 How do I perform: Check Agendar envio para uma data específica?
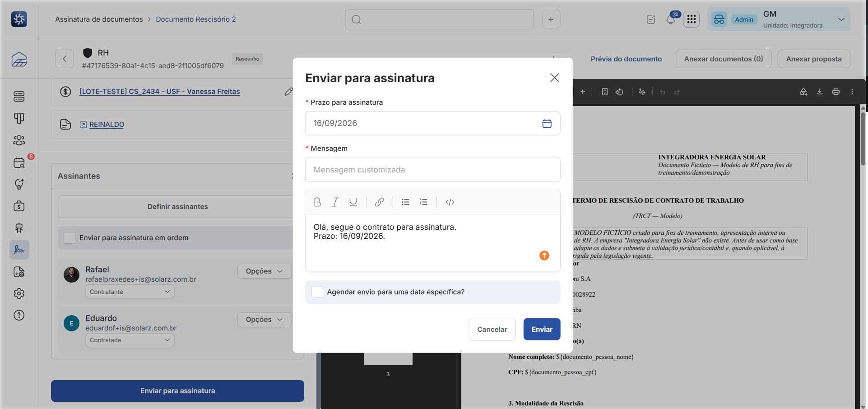pos(317,292)
